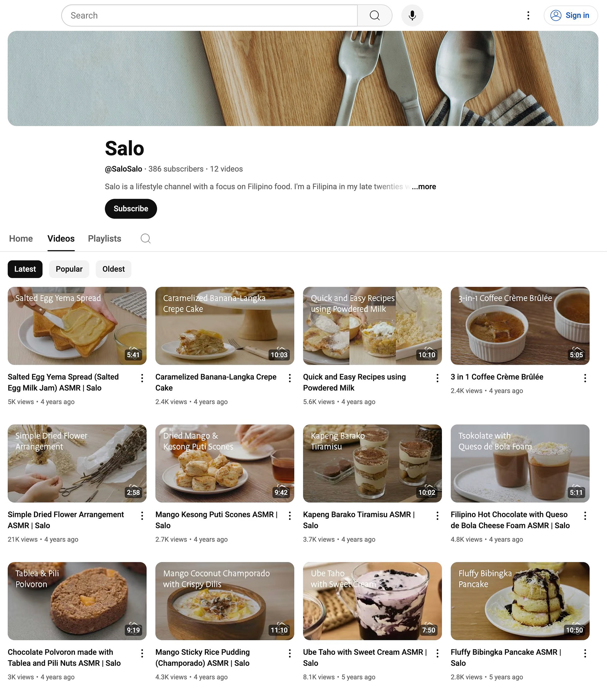Open the settings three-dot menu near Sign in
The width and height of the screenshot is (607, 700).
(528, 15)
